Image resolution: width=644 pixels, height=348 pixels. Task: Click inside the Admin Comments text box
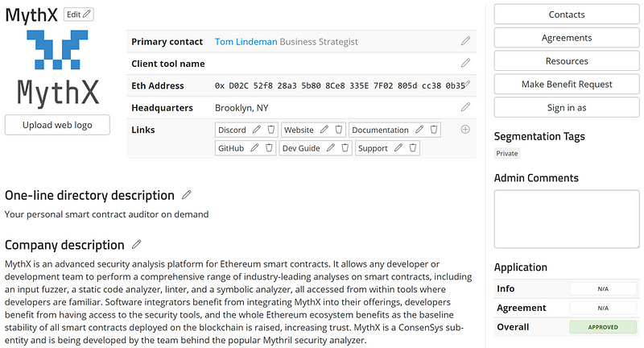point(567,219)
